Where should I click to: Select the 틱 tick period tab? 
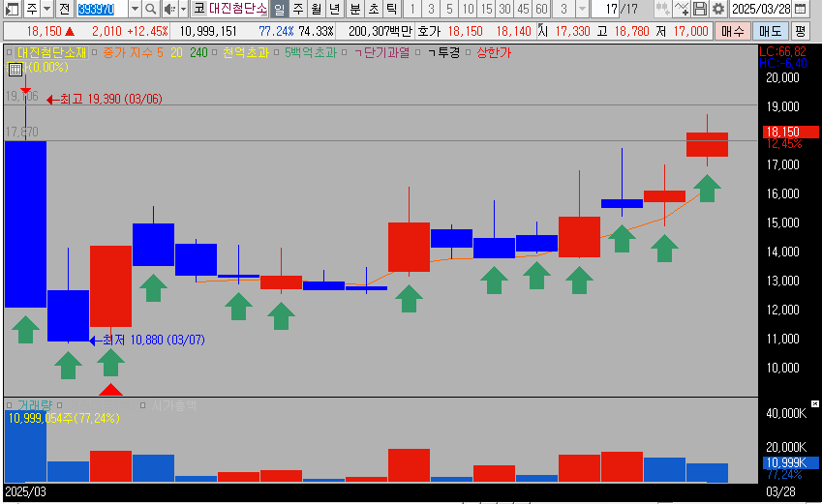point(391,9)
